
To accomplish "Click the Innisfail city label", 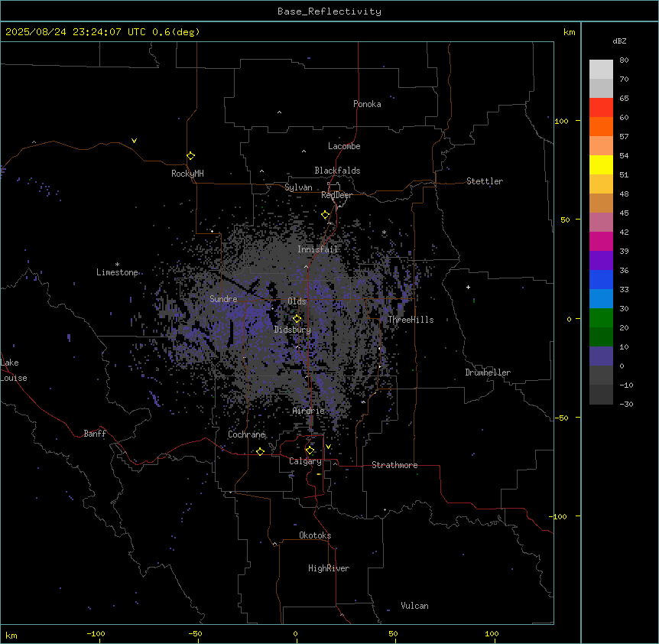I will click(318, 249).
